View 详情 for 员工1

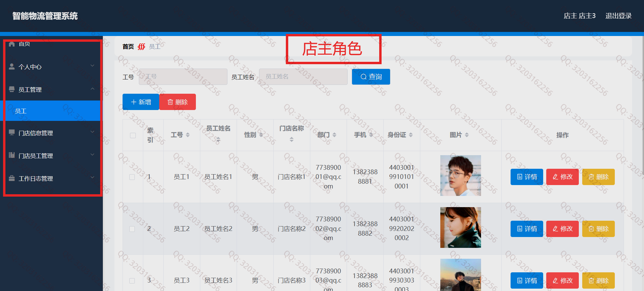click(527, 177)
